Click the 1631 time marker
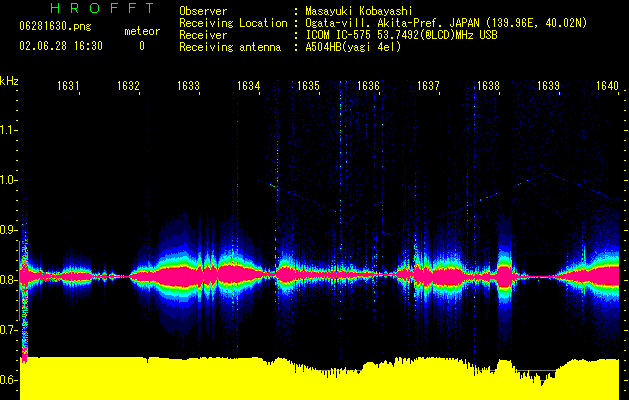The height and width of the screenshot is (400, 629). tap(68, 85)
